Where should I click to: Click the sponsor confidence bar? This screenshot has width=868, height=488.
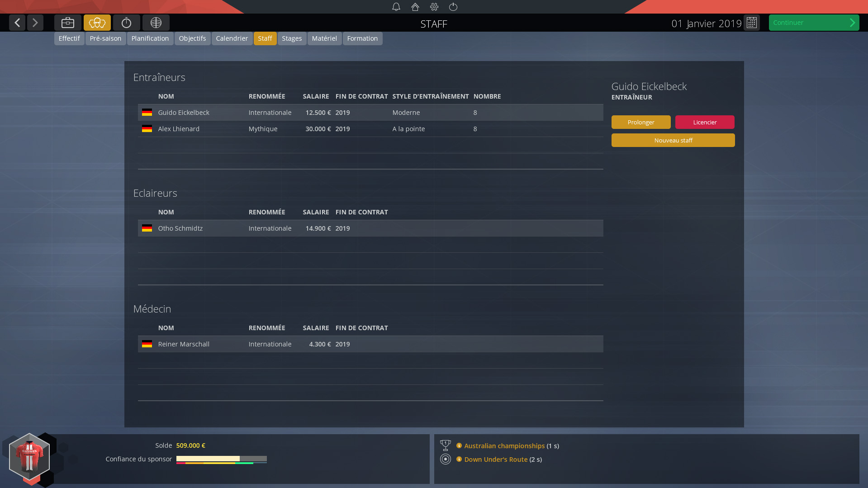coord(221,459)
